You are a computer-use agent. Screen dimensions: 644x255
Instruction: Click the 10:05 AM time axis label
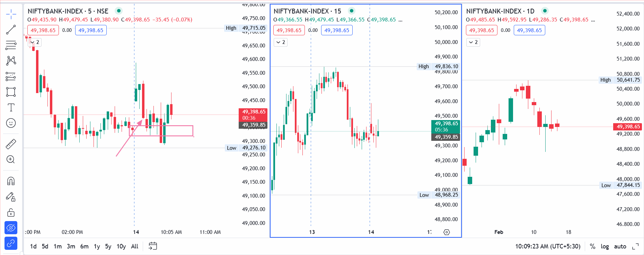click(171, 232)
